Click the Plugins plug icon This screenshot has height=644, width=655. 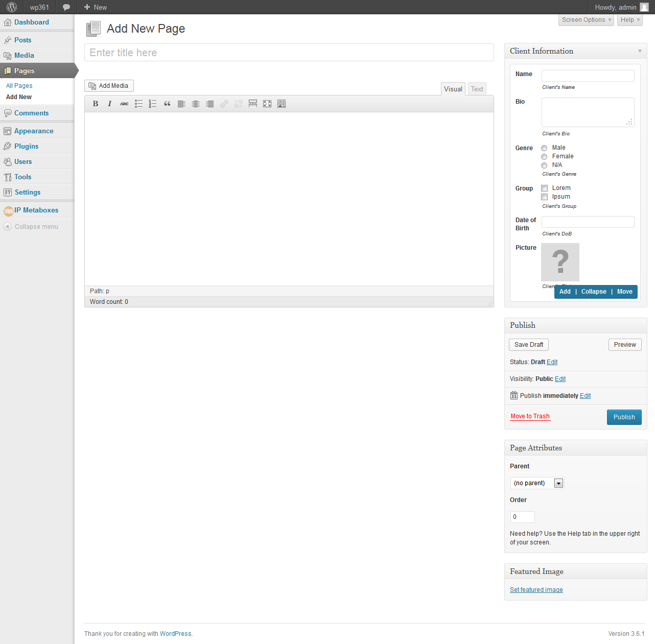coord(8,147)
